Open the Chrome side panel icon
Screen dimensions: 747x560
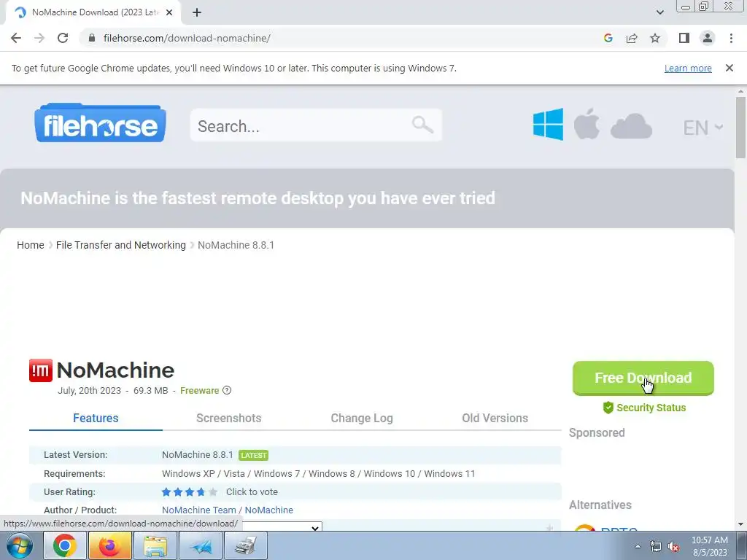tap(684, 38)
